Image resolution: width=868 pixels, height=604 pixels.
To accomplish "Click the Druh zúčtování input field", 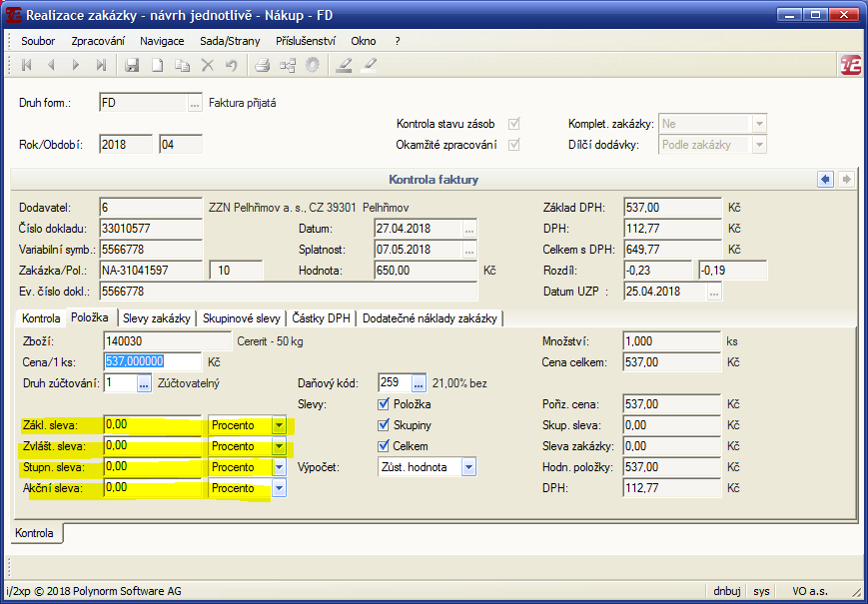I will (120, 383).
